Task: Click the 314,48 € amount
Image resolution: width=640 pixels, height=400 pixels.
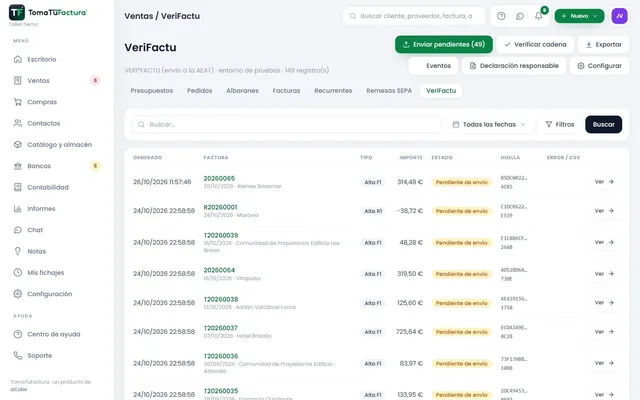Action: 410,182
